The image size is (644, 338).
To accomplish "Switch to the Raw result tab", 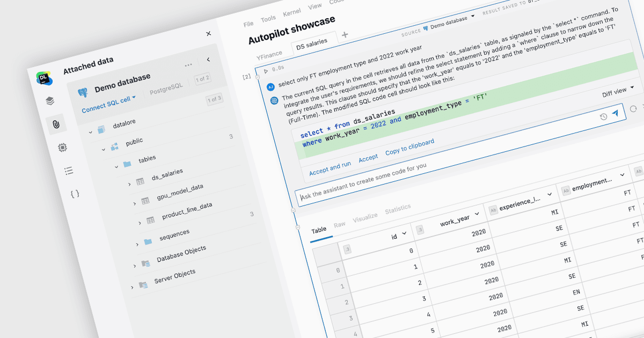I will 340,225.
